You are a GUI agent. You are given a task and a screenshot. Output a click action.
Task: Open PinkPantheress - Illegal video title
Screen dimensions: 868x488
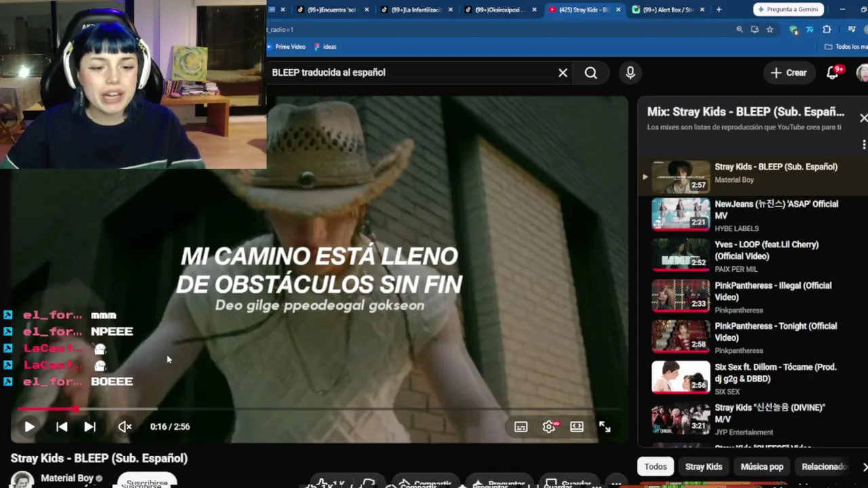[x=772, y=291]
